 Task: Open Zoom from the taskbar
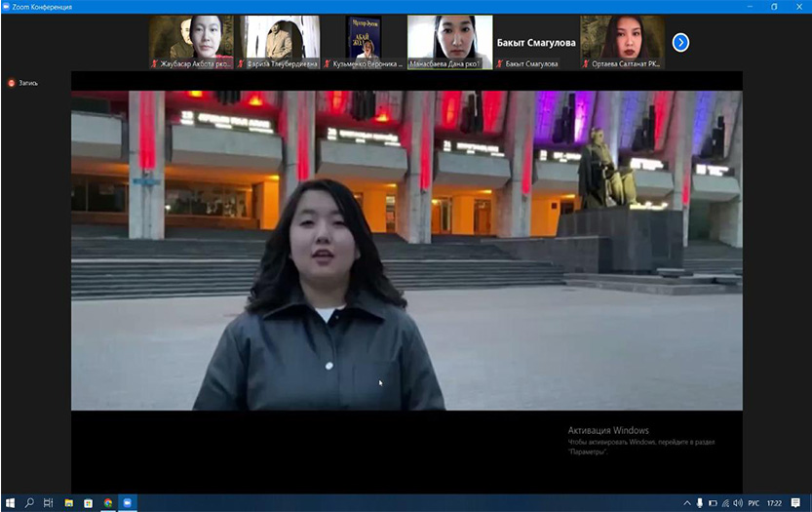128,503
